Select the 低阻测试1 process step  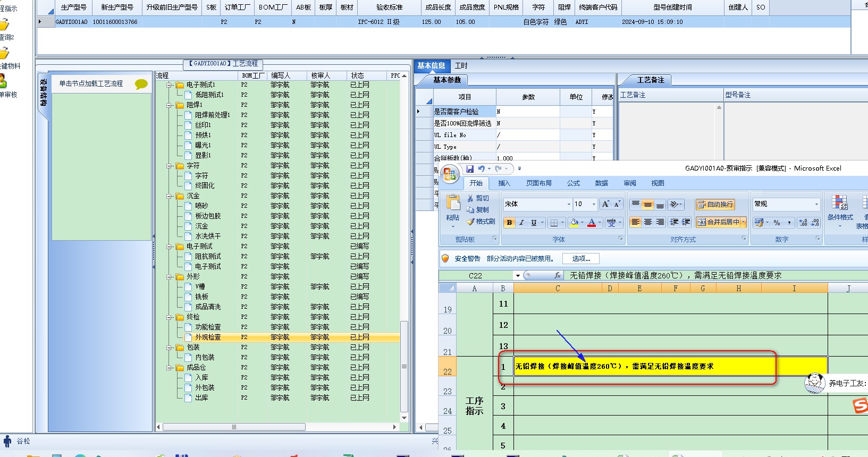tap(209, 95)
